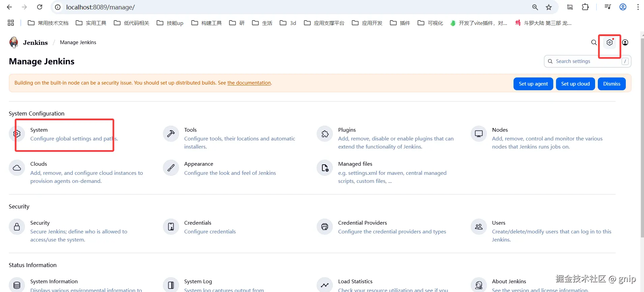
Task: Open the Credentials link
Action: pos(198,223)
